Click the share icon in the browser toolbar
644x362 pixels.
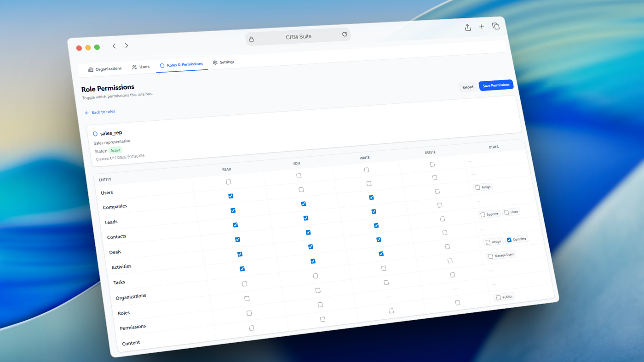click(467, 27)
